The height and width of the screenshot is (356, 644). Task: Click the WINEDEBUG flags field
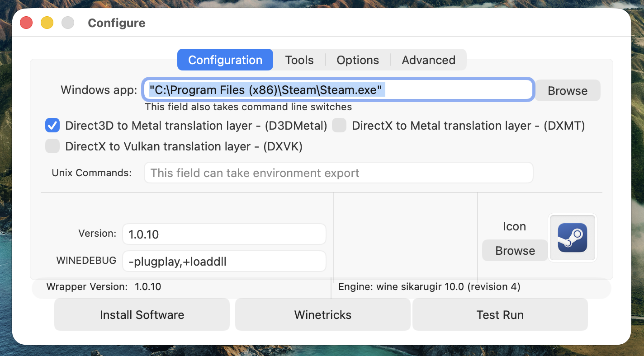224,261
